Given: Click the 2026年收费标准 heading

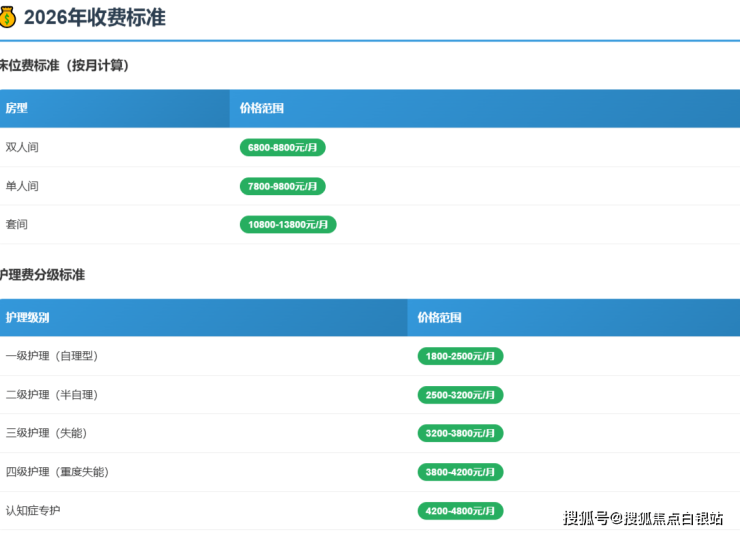Looking at the screenshot, I should [94, 17].
